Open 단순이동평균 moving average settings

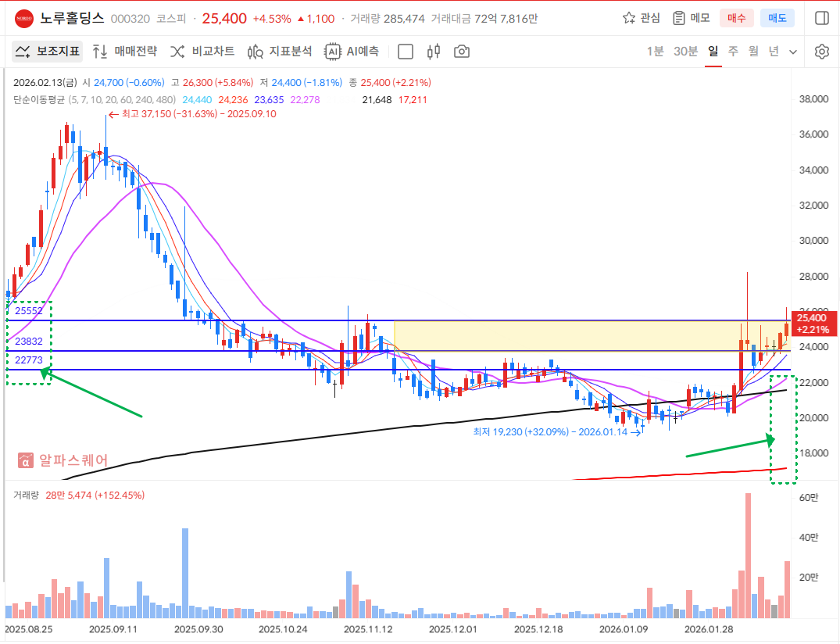pos(38,99)
